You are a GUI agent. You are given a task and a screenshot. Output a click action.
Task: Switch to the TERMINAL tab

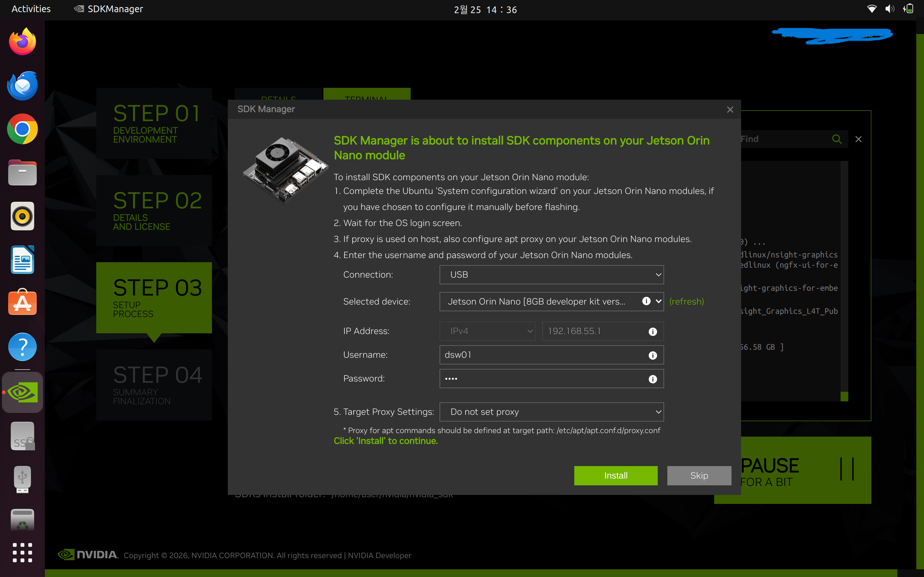[x=366, y=95]
